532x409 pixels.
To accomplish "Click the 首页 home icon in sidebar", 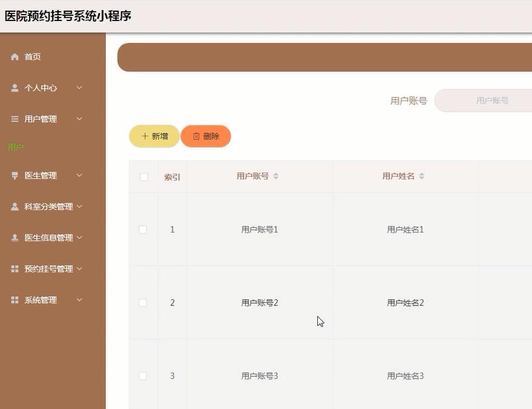I will tap(14, 56).
